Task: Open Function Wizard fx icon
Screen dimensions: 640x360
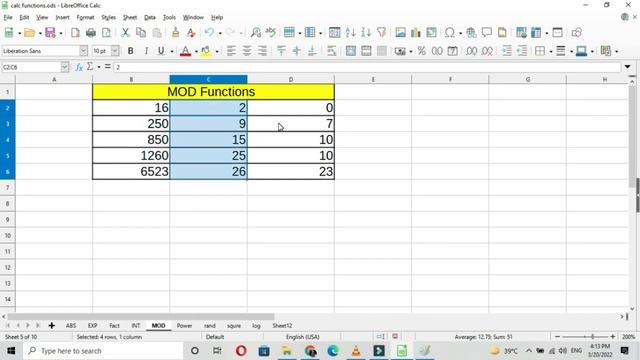Action: 79,67
